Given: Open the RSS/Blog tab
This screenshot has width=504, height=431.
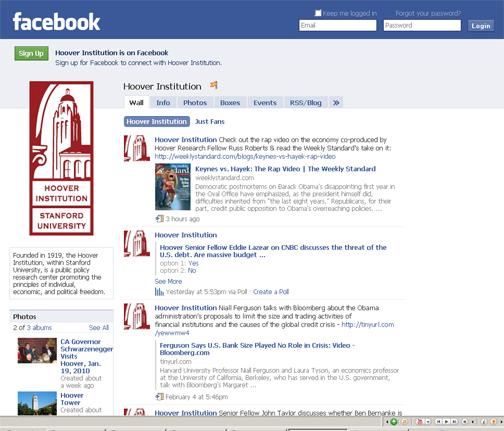Looking at the screenshot, I should click(306, 103).
